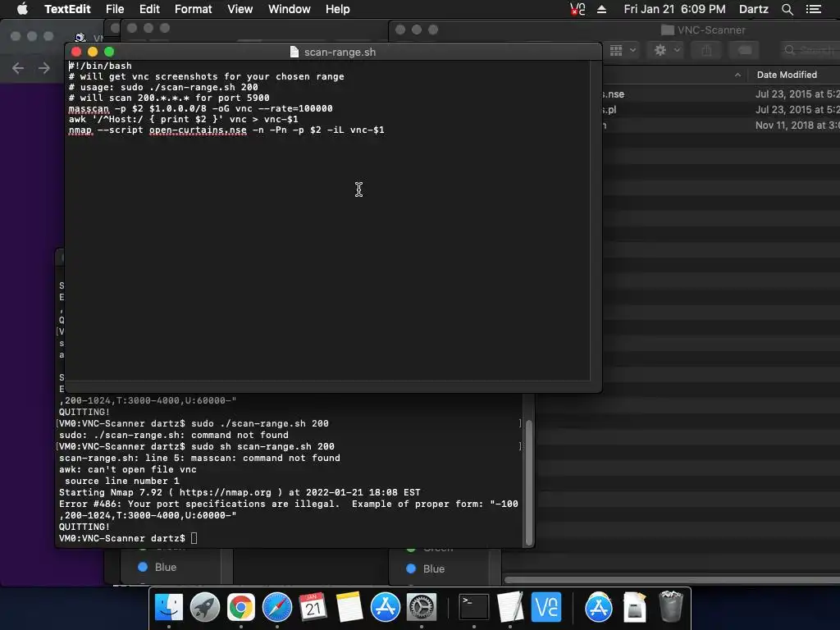Open the TextEdit application menu
This screenshot has height=630, width=840.
click(x=67, y=9)
